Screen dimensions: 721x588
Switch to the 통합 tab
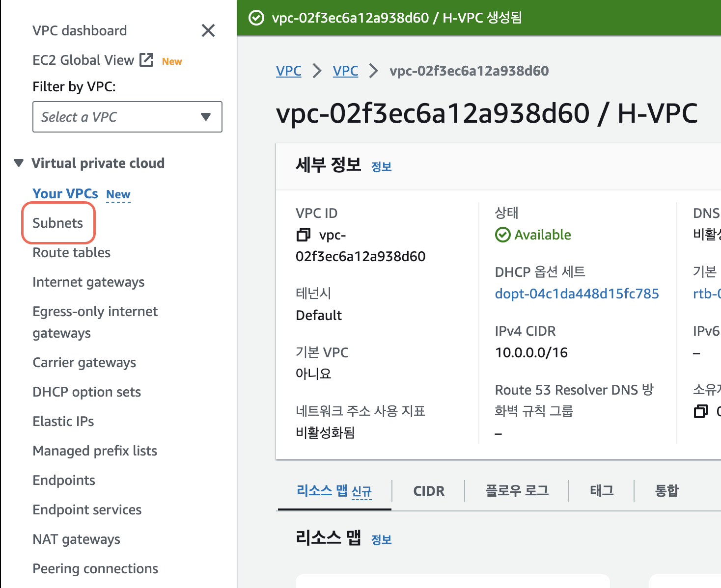pyautogui.click(x=666, y=491)
